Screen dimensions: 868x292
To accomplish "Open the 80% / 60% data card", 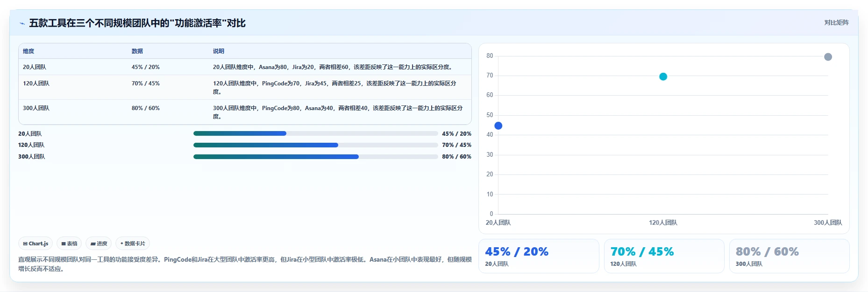I will pos(790,256).
